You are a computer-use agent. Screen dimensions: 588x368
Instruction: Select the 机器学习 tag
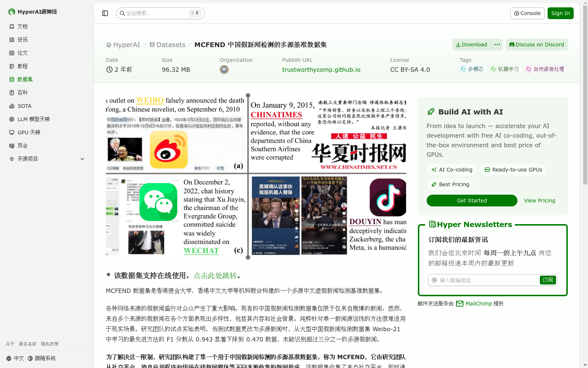[x=506, y=69]
